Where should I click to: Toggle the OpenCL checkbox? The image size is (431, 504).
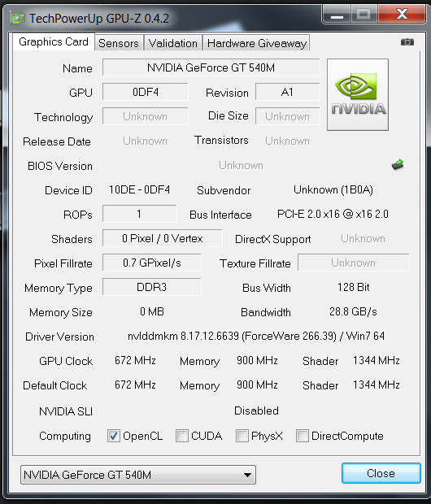coord(114,436)
